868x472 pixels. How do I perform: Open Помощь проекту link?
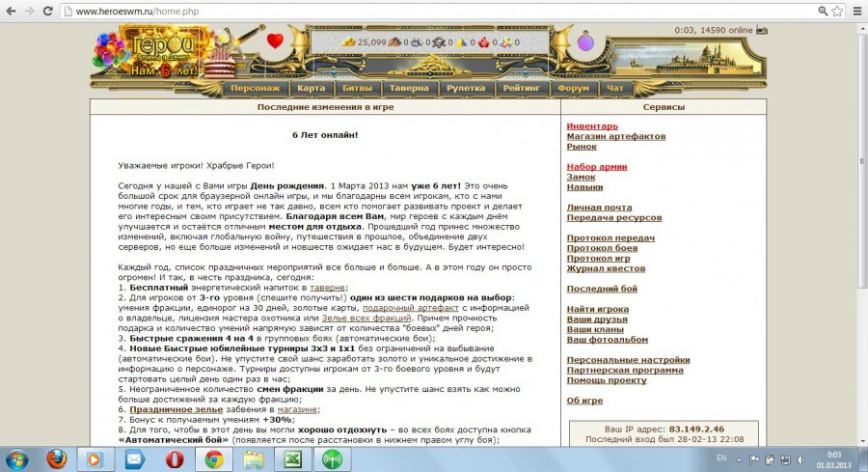tap(607, 380)
